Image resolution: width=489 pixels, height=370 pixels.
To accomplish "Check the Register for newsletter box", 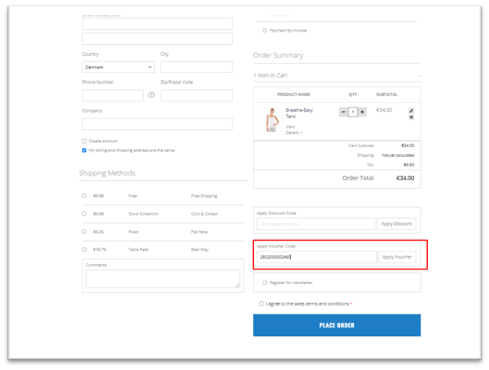I will tap(265, 282).
